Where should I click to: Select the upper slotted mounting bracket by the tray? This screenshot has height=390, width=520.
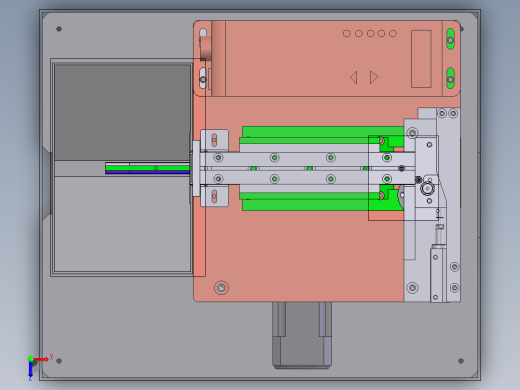[214, 140]
